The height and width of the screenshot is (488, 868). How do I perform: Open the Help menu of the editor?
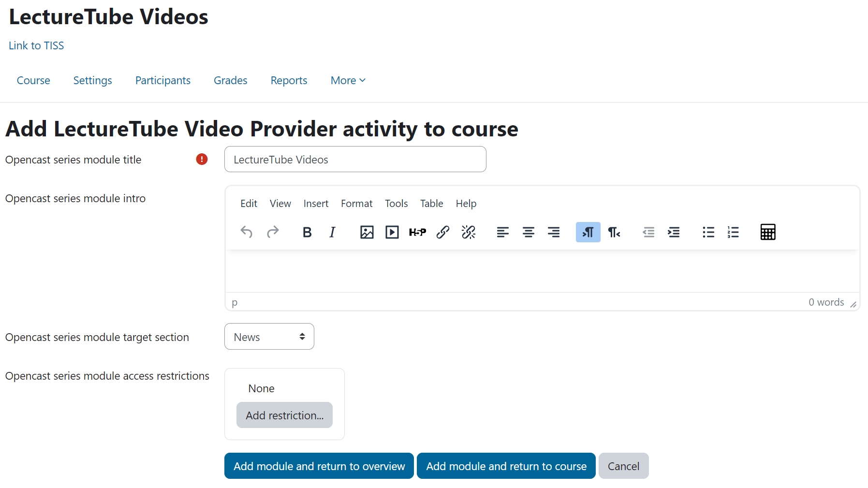pos(466,204)
